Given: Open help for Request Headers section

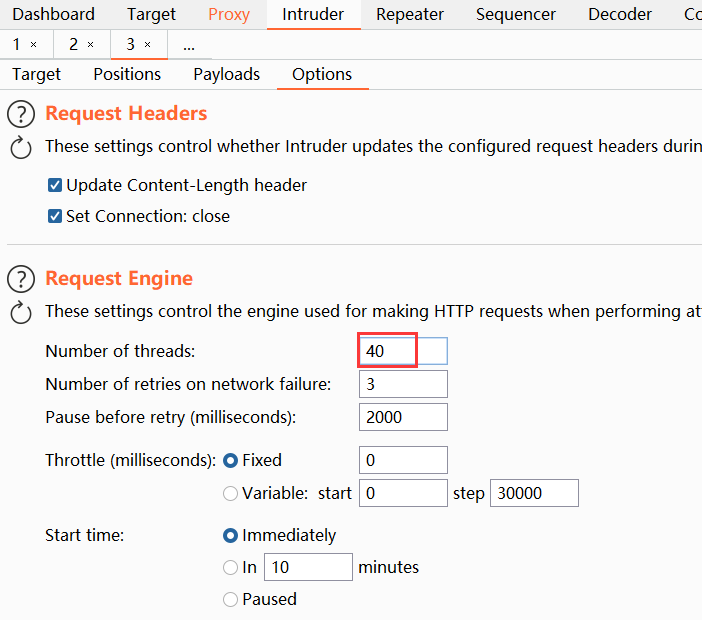Looking at the screenshot, I should tap(22, 114).
